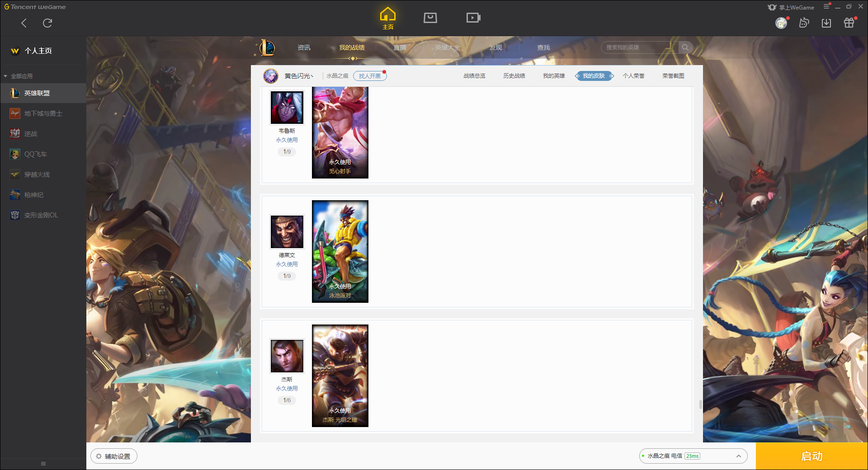The image size is (868, 470).
Task: Click the 1/6 count under 杰斯
Action: pos(287,400)
